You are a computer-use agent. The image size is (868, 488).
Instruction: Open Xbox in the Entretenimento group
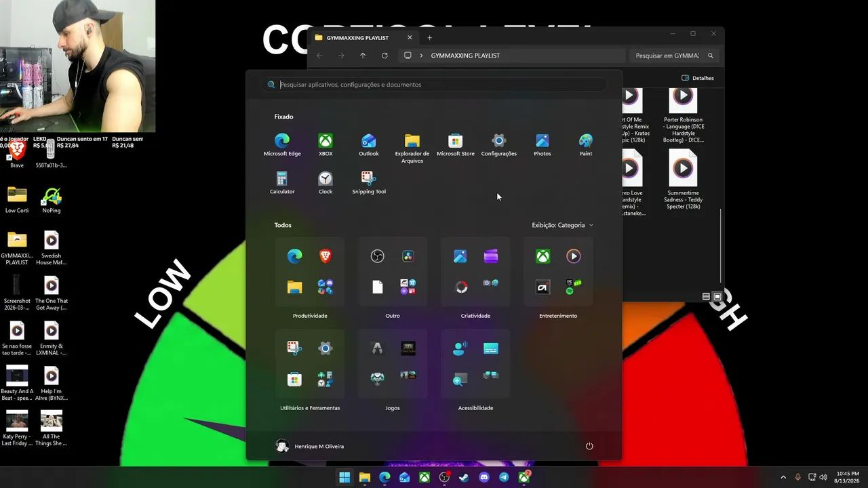click(543, 256)
